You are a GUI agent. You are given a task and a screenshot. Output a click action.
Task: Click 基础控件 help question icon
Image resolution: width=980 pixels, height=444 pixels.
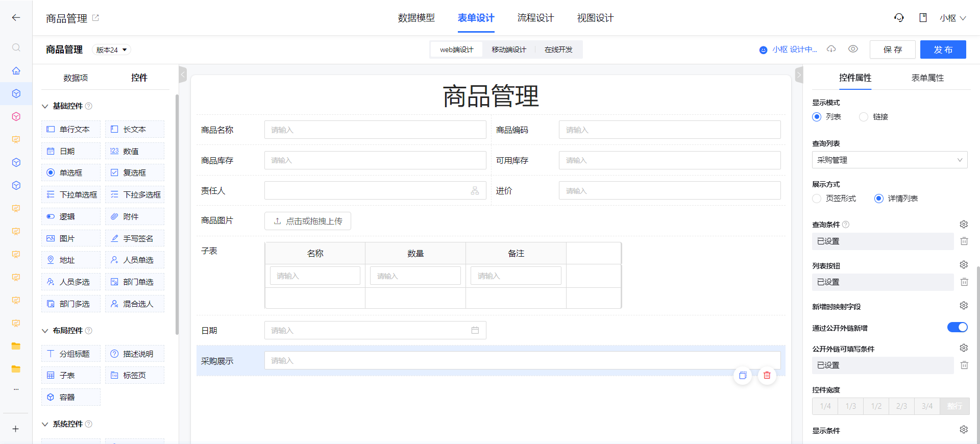point(89,106)
